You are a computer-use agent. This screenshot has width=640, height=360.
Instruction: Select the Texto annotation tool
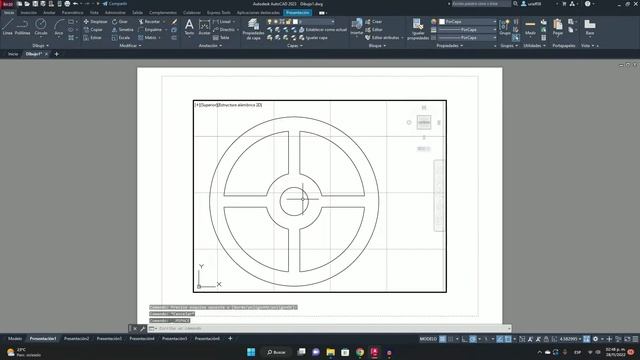(x=189, y=27)
